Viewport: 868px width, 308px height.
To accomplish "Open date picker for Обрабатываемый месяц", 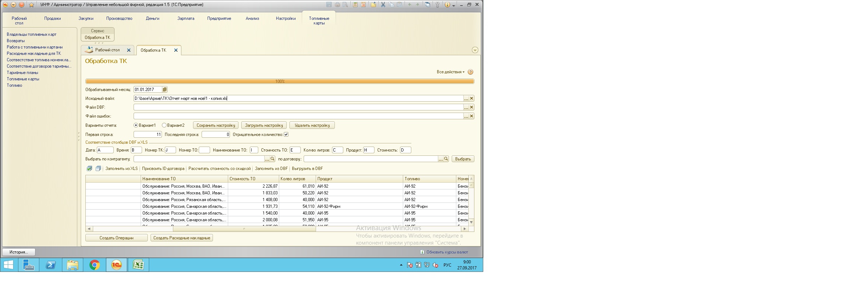I will [165, 90].
